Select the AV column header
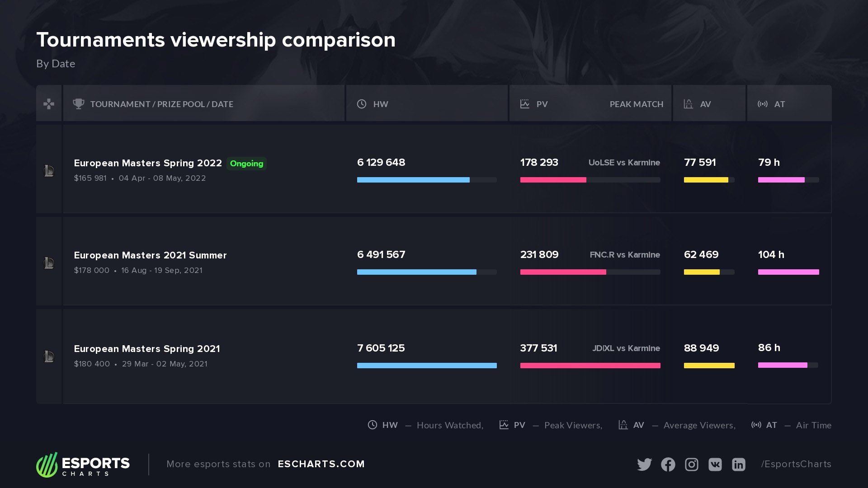Screen dimensions: 868x488 point(705,104)
